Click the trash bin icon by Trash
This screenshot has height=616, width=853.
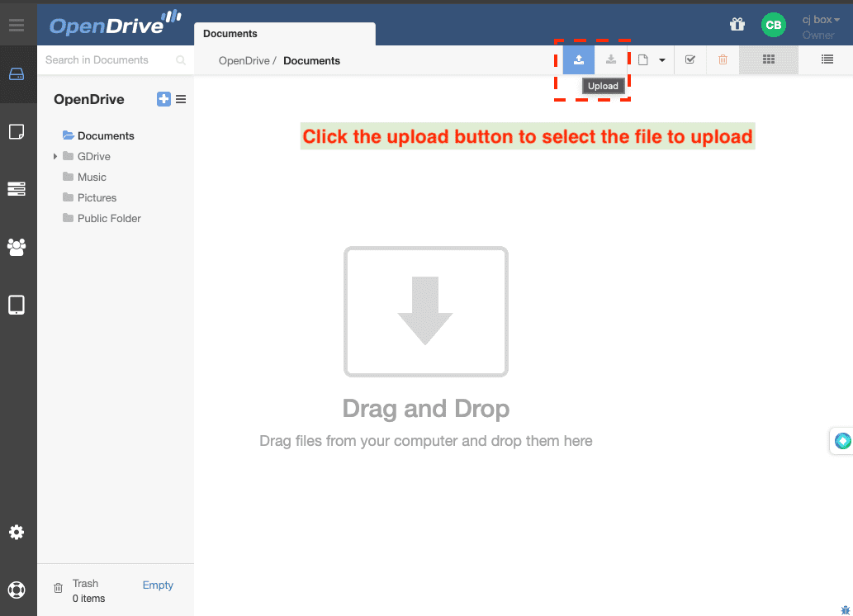point(58,588)
